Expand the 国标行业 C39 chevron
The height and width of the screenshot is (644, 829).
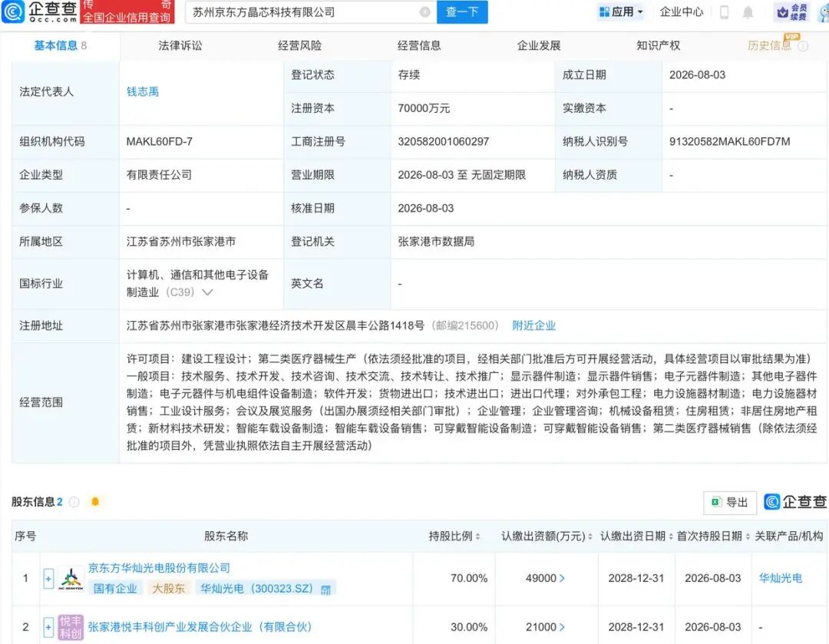click(208, 292)
